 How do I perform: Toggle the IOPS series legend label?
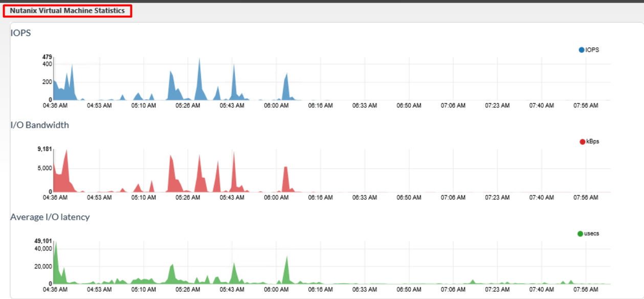pos(592,50)
